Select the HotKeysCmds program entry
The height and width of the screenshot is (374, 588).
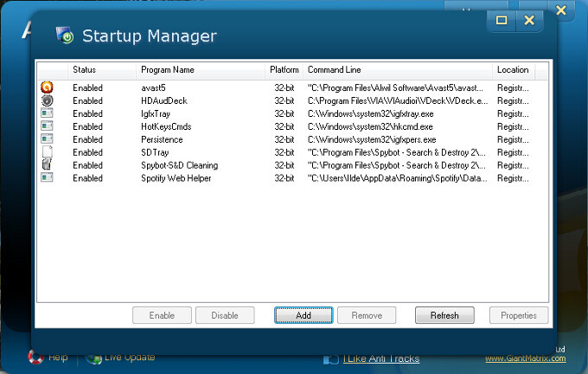(x=164, y=126)
